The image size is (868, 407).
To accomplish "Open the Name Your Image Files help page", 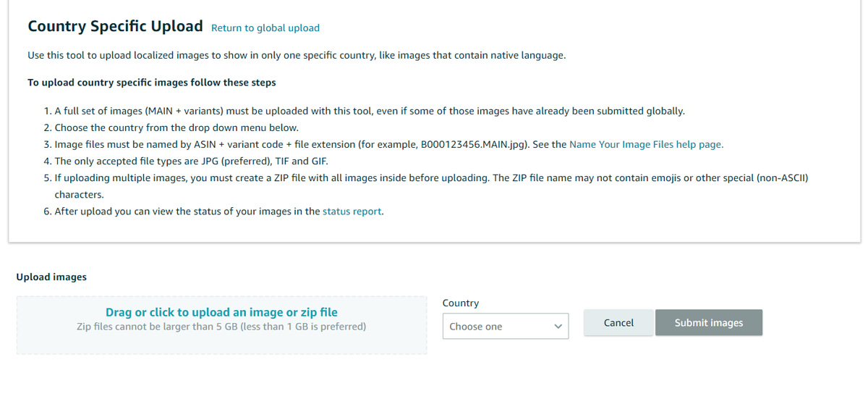I will tap(646, 144).
